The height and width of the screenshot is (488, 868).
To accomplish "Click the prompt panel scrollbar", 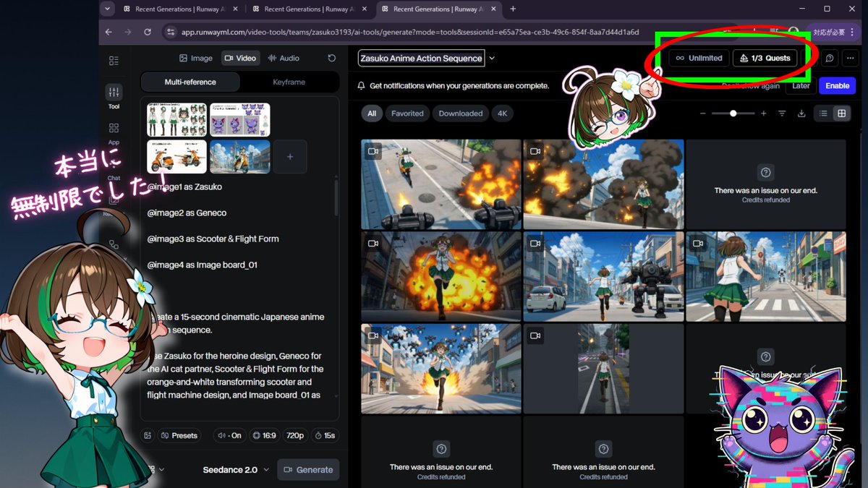I will [336, 197].
